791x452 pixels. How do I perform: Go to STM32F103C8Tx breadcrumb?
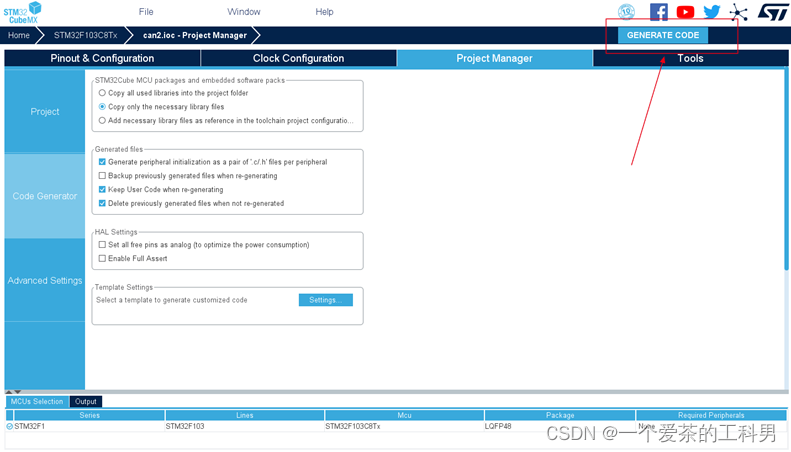pos(86,35)
